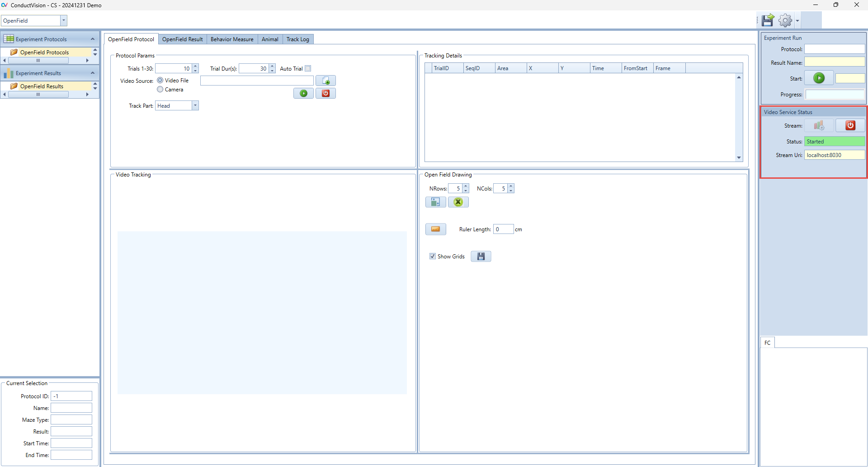Save the open field drawing
The image size is (868, 467).
(481, 257)
